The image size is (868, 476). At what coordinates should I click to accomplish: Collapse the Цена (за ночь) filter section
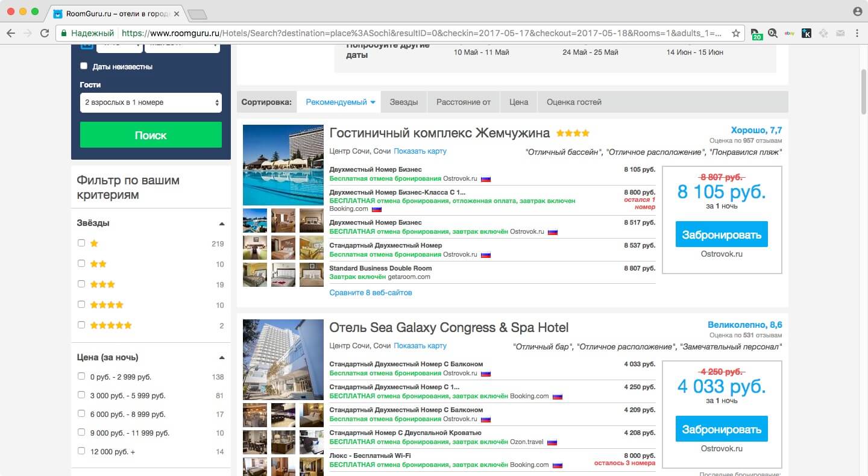click(x=222, y=358)
